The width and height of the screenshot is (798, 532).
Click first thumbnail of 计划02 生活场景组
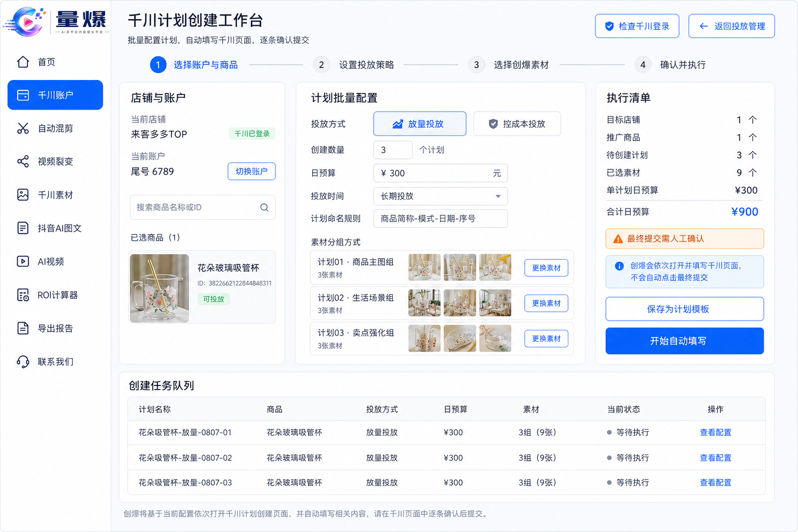pos(424,303)
